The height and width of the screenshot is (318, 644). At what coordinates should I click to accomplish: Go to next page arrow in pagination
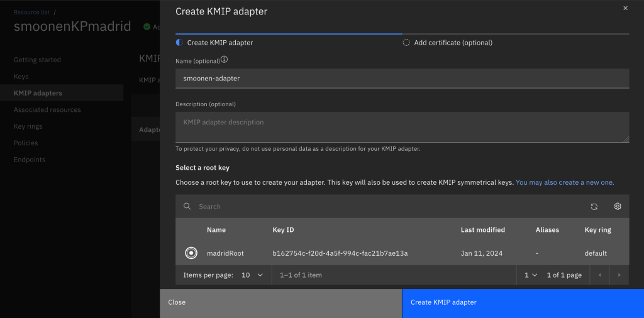(619, 275)
